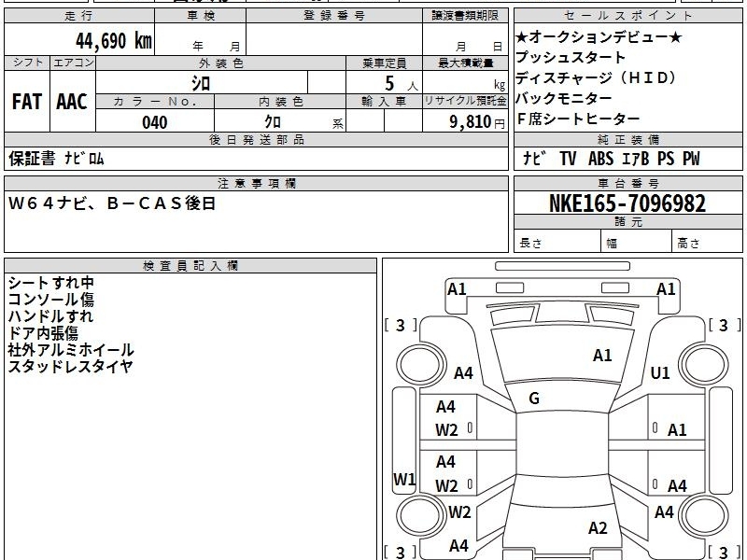Select inspector note スタッドレスタイヤ
Viewport: 747px width, 560px height.
tap(71, 367)
